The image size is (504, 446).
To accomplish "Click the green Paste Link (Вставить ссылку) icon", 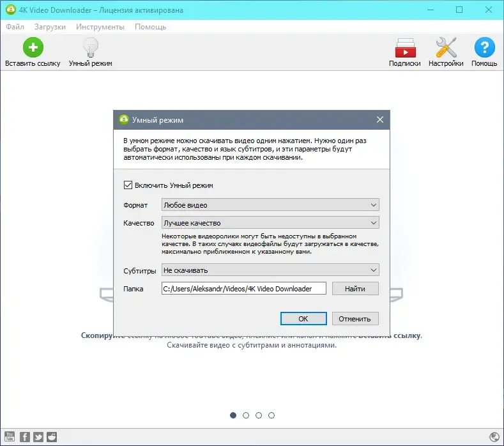I will click(x=33, y=47).
